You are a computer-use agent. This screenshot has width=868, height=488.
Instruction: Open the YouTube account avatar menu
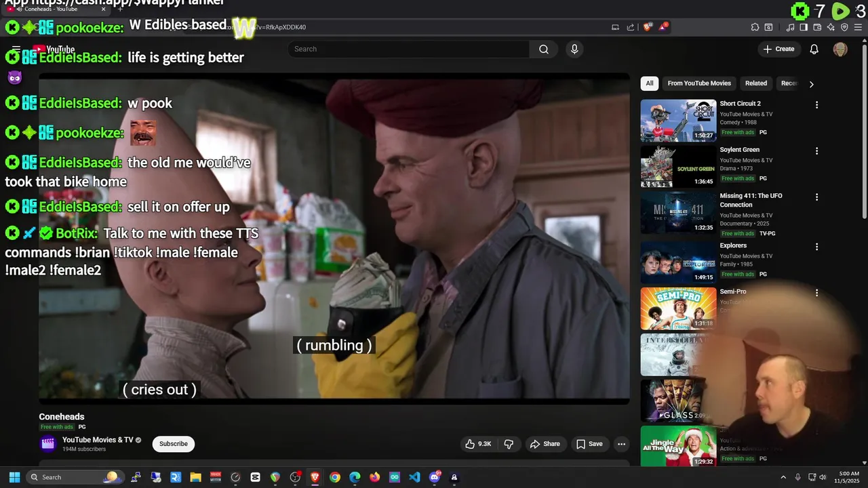(840, 49)
